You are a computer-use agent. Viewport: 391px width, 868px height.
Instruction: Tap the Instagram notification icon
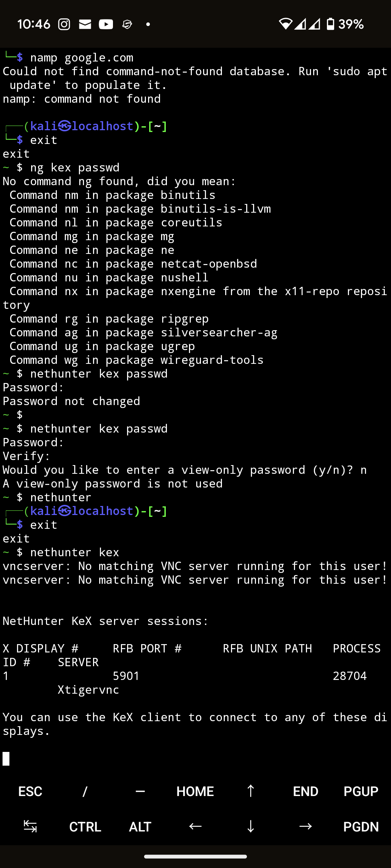click(x=64, y=24)
